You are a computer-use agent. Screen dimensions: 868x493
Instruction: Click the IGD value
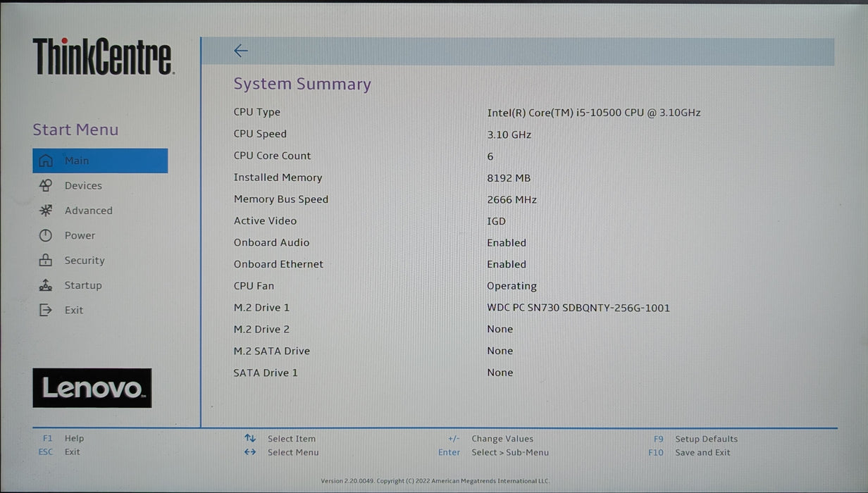pos(496,221)
